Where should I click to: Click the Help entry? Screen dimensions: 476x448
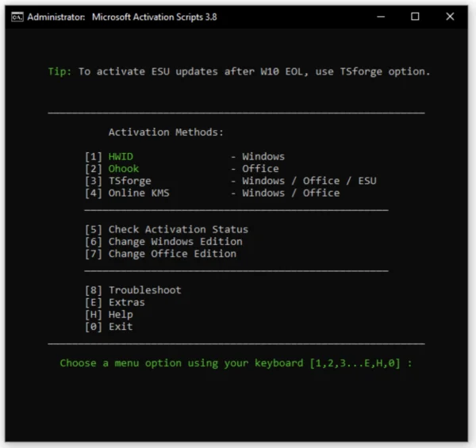pyautogui.click(x=120, y=314)
